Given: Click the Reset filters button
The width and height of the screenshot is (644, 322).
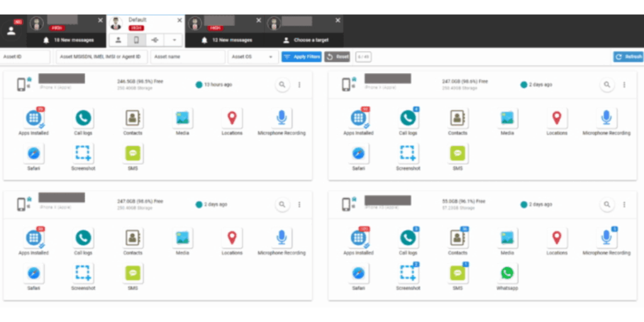Looking at the screenshot, I should 338,57.
